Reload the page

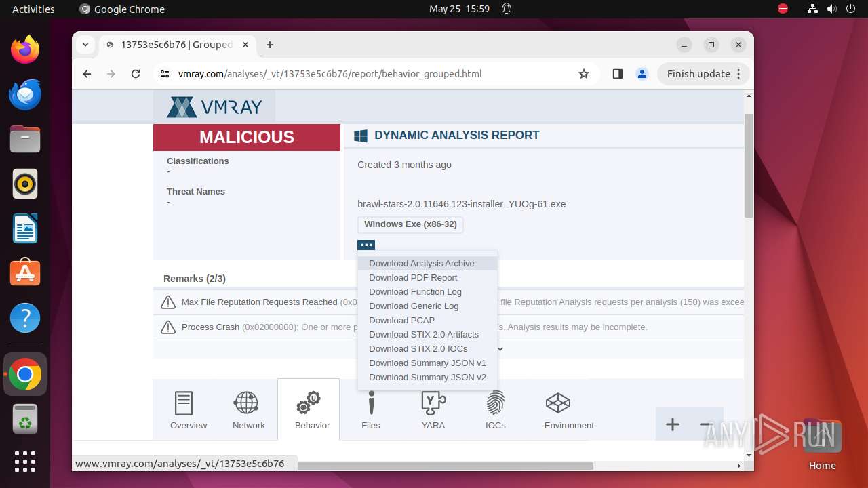pos(136,74)
